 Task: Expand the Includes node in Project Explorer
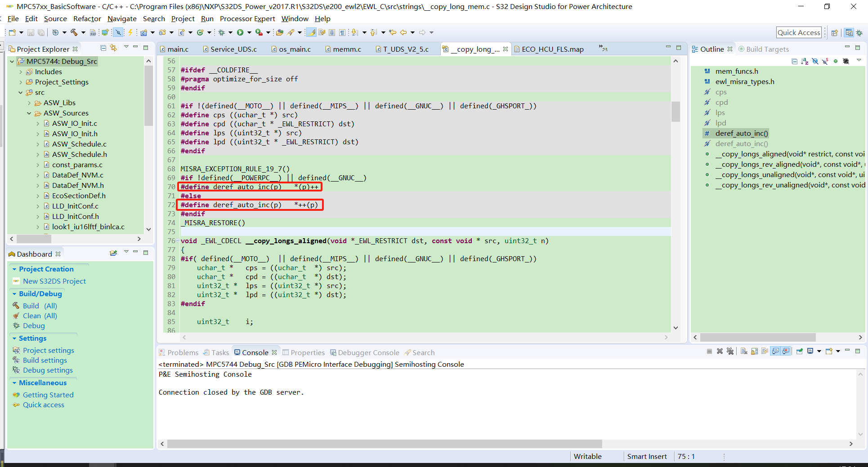point(20,71)
